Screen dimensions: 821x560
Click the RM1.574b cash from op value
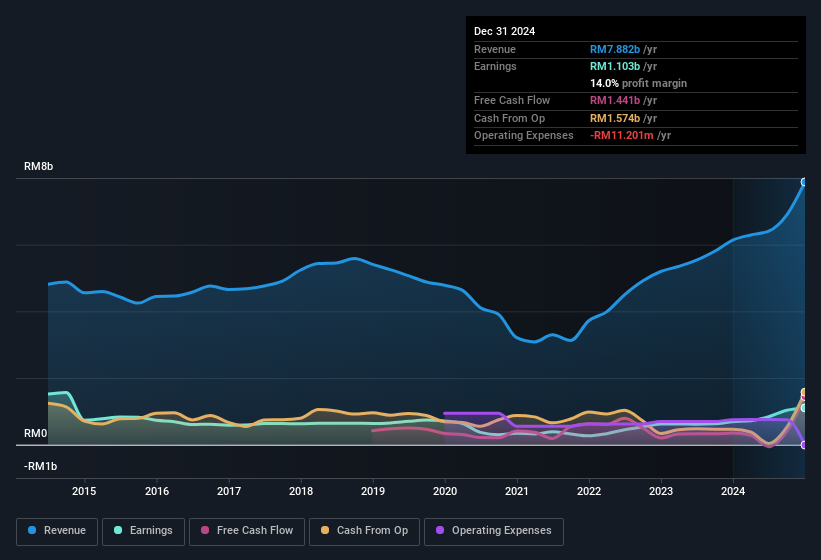[615, 118]
